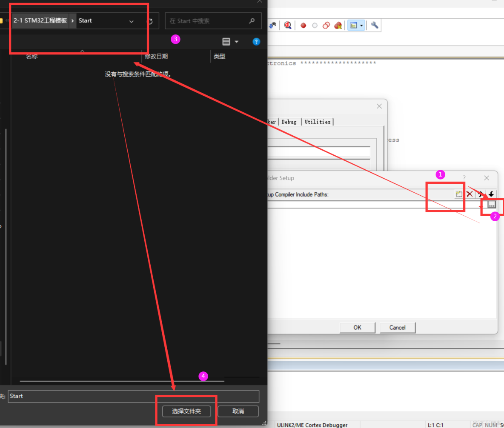Screen dimensions: 504x428
Task: Click the 'ULINK2/ME Cortex Debugger' status bar text
Action: click(x=312, y=425)
